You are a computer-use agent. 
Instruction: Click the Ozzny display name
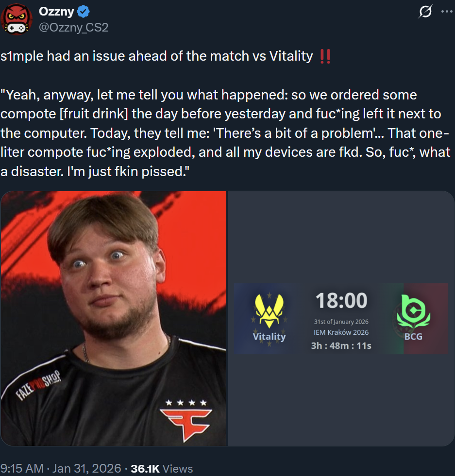[56, 12]
